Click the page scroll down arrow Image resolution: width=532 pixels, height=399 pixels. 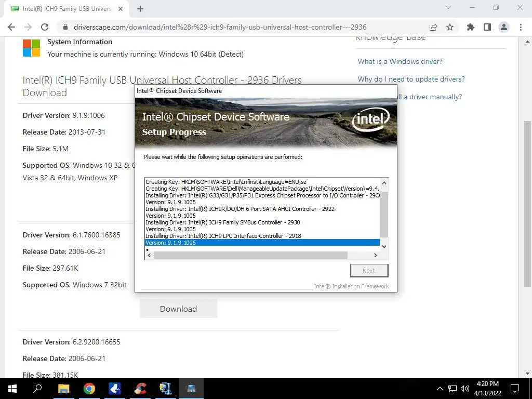coord(527,374)
